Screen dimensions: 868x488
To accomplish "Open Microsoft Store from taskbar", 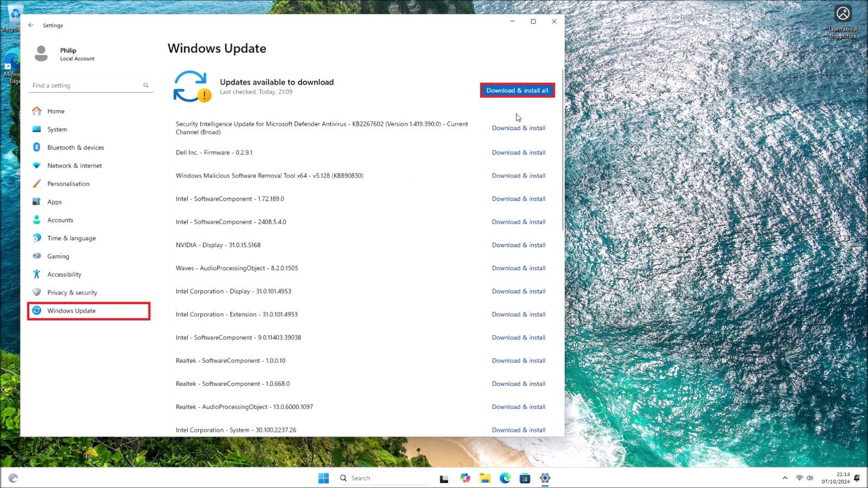I will [525, 478].
